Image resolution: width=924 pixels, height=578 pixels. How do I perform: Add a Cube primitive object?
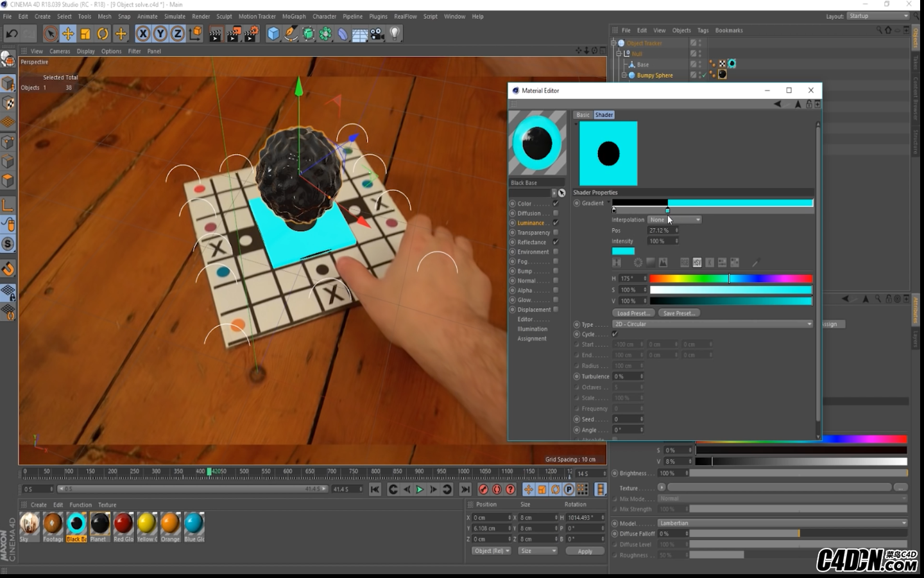tap(273, 34)
